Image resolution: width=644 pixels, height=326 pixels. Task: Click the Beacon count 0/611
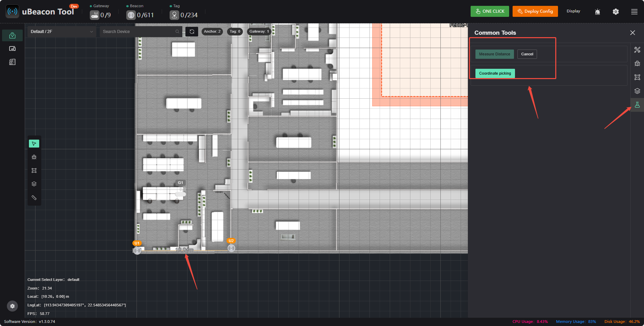(x=146, y=15)
